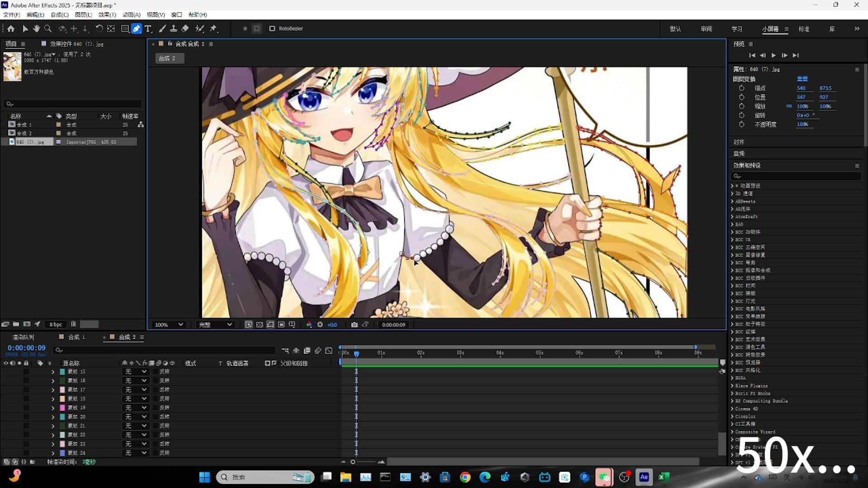Open the 合成(C) menu
Viewport: 868px width, 488px height.
tap(60, 15)
